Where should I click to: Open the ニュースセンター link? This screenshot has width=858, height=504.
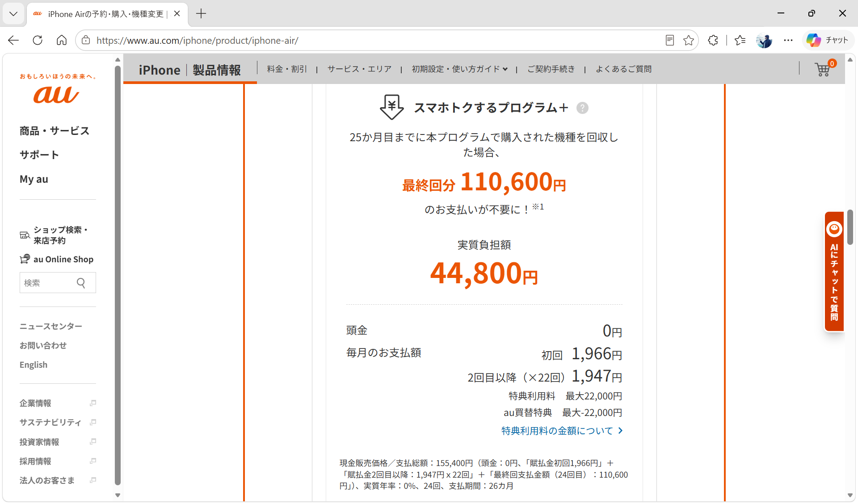pos(51,326)
